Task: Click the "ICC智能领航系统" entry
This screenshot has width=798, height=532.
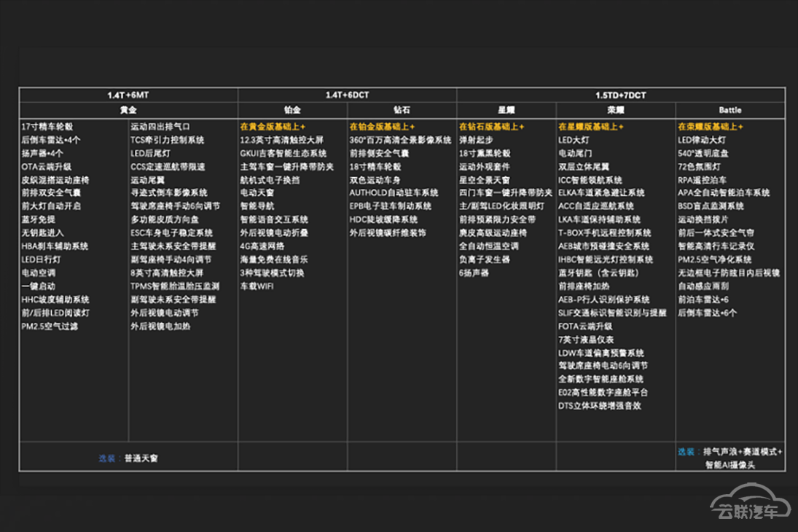Action: click(x=590, y=180)
